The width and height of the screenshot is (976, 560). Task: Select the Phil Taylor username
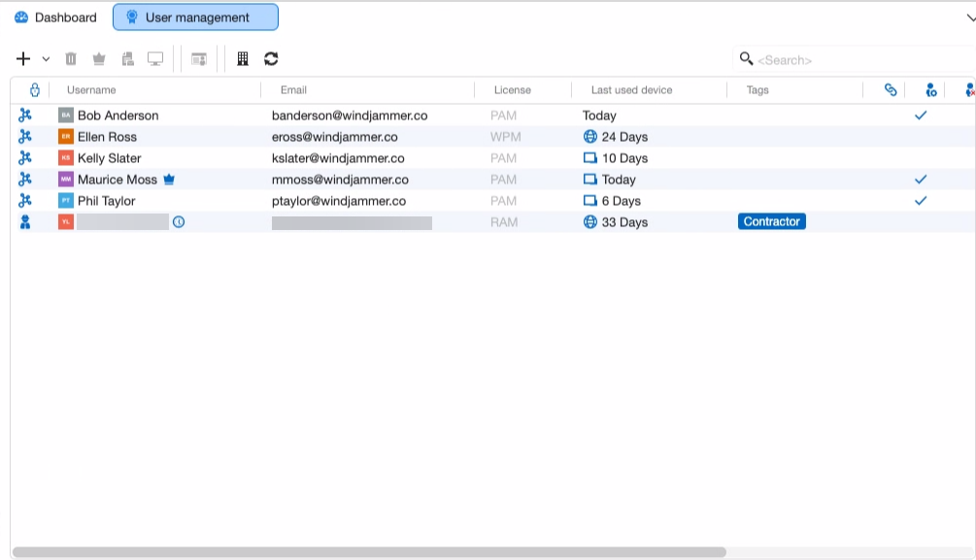click(x=107, y=200)
